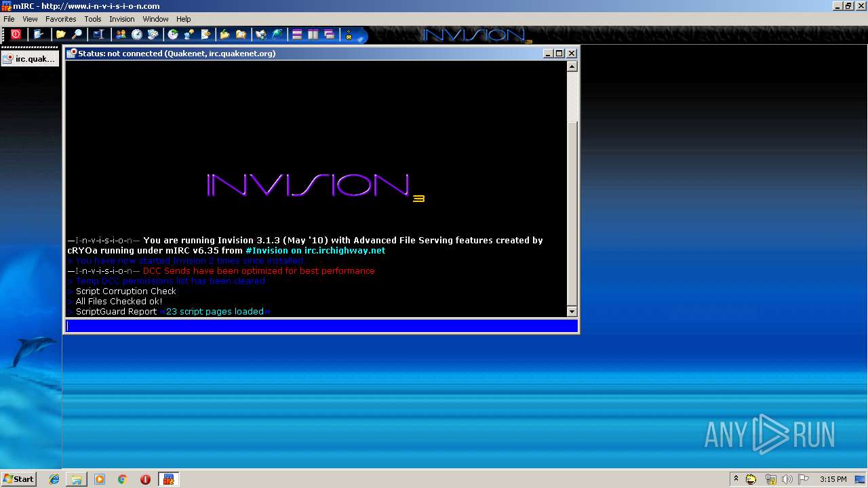Screen dimensions: 868x488
Task: Click the open folder get-files icon
Action: (241, 35)
